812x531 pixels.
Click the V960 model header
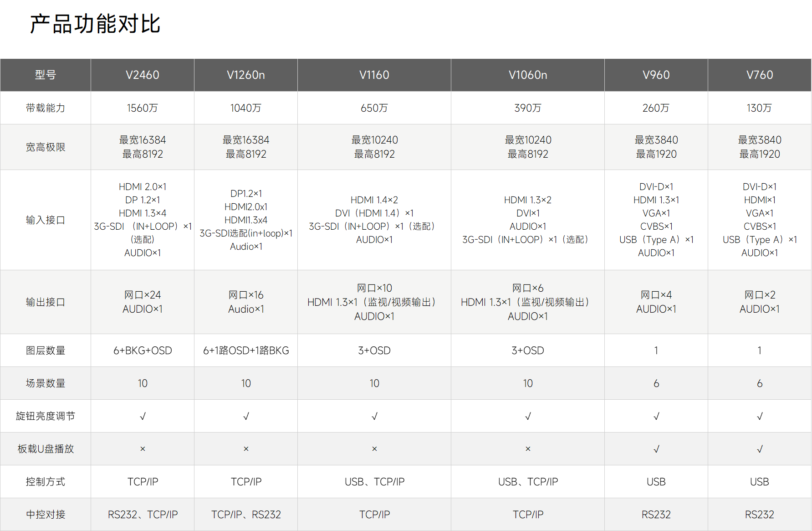pyautogui.click(x=656, y=75)
